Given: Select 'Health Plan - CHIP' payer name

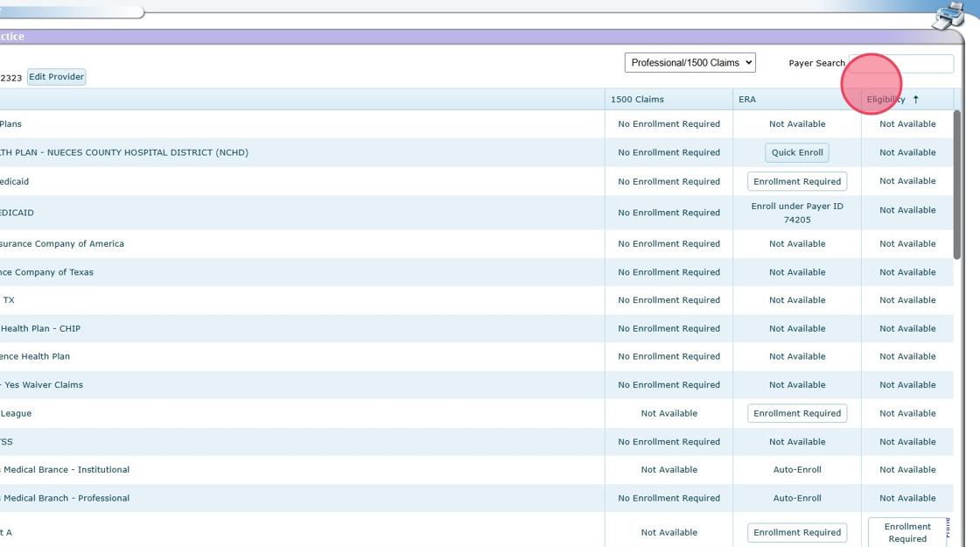Looking at the screenshot, I should pos(40,328).
